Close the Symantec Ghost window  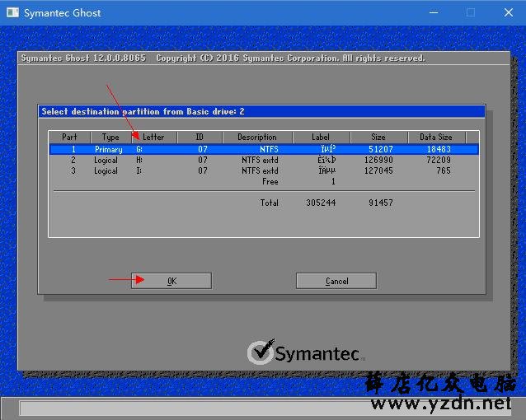[508, 12]
